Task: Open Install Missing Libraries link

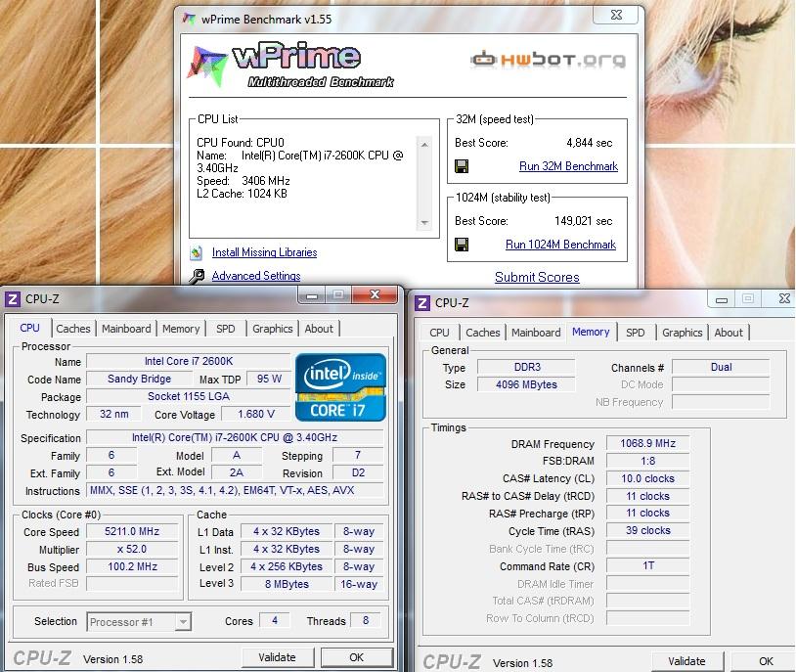Action: pyautogui.click(x=264, y=252)
